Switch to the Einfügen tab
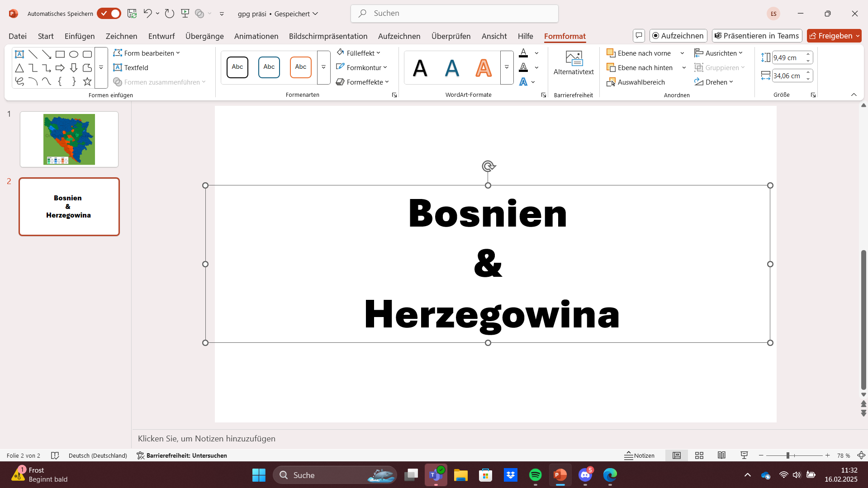Screen dimensions: 868x488 click(x=80, y=36)
